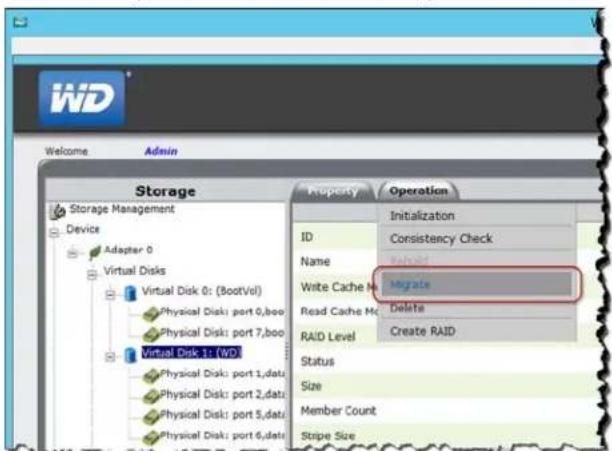612x451 pixels.
Task: Click the disk icon for port 1 data disk
Action: pyautogui.click(x=151, y=376)
